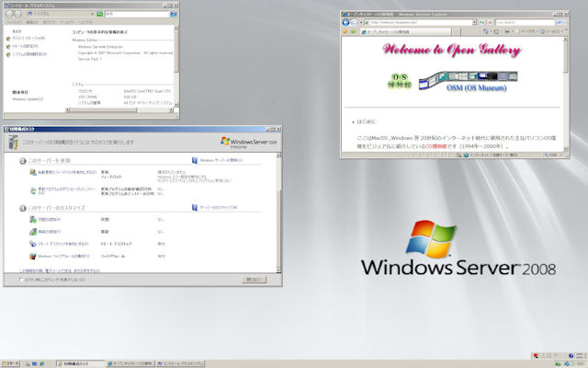Open the ファイル menu in System window

pyautogui.click(x=14, y=22)
